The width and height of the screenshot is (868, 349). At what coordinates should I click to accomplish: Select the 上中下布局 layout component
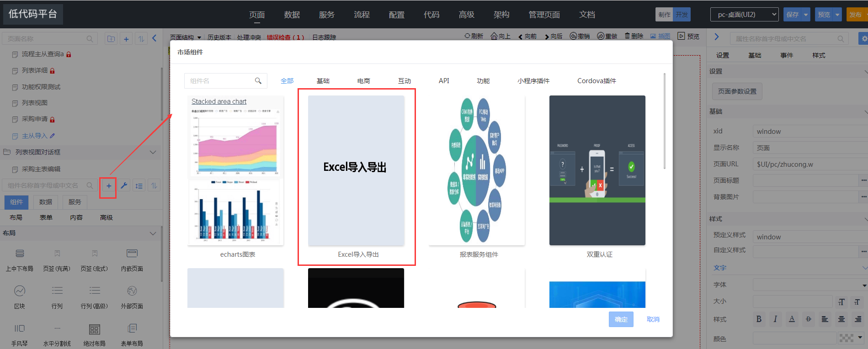[x=20, y=260]
